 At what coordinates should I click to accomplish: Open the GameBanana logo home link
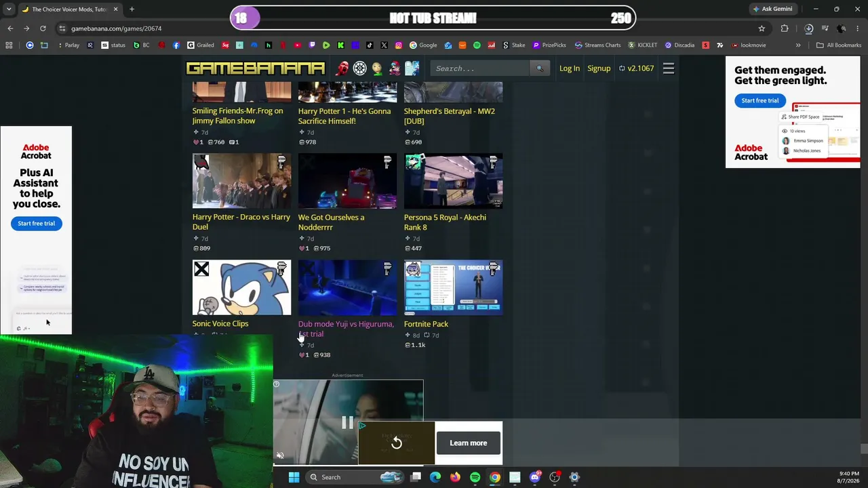(x=256, y=68)
